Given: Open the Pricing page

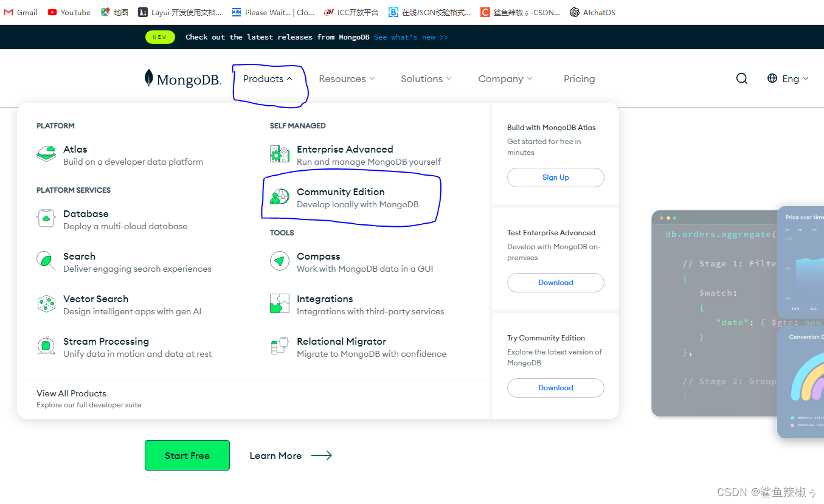Looking at the screenshot, I should pyautogui.click(x=579, y=78).
